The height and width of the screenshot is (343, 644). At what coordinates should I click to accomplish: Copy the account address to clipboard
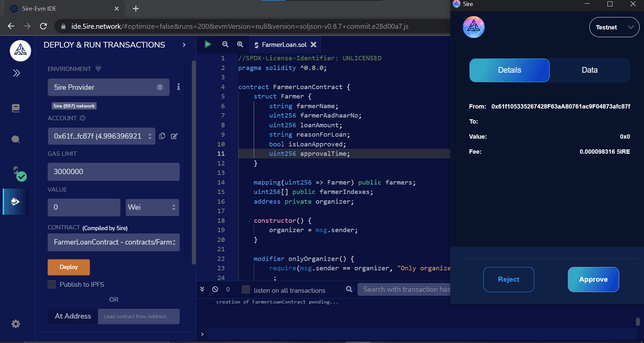click(162, 136)
